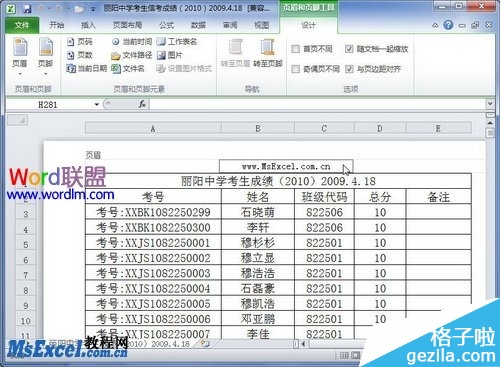Click the Save icon in quick access toolbar

tap(27, 8)
